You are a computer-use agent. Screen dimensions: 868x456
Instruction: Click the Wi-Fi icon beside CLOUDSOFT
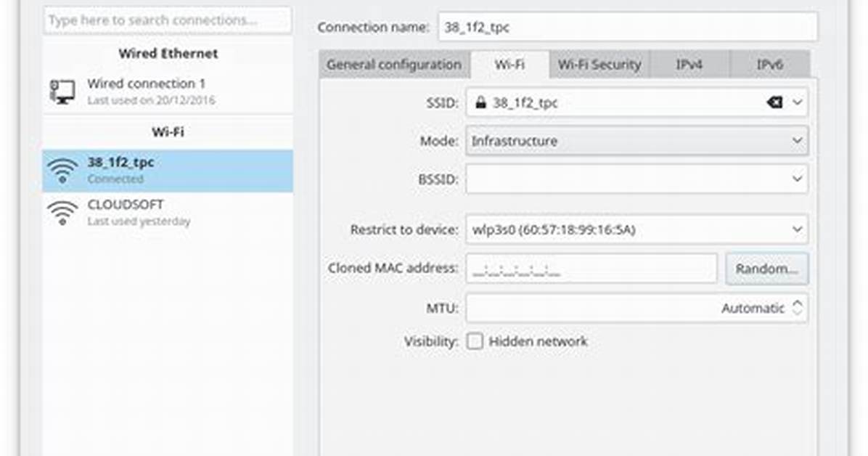62,212
